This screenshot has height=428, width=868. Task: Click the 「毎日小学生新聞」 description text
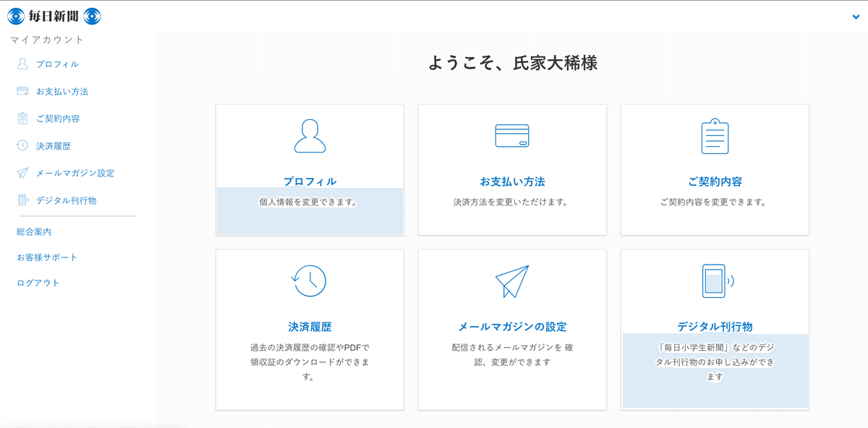pos(715,362)
